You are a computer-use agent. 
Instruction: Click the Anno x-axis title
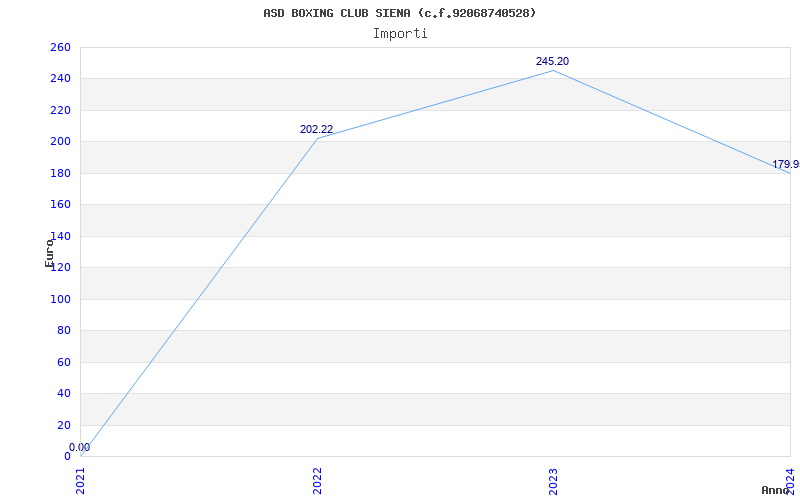(x=776, y=490)
